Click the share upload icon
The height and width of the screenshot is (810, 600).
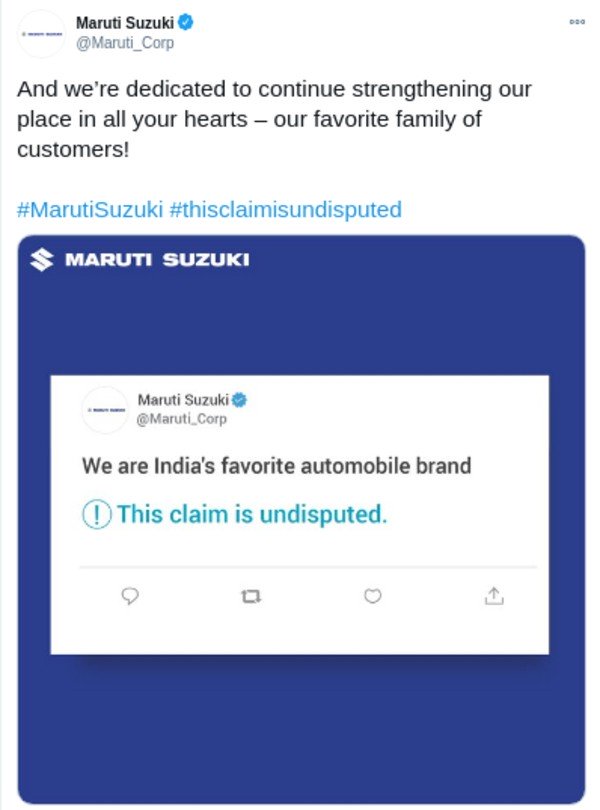coord(493,596)
